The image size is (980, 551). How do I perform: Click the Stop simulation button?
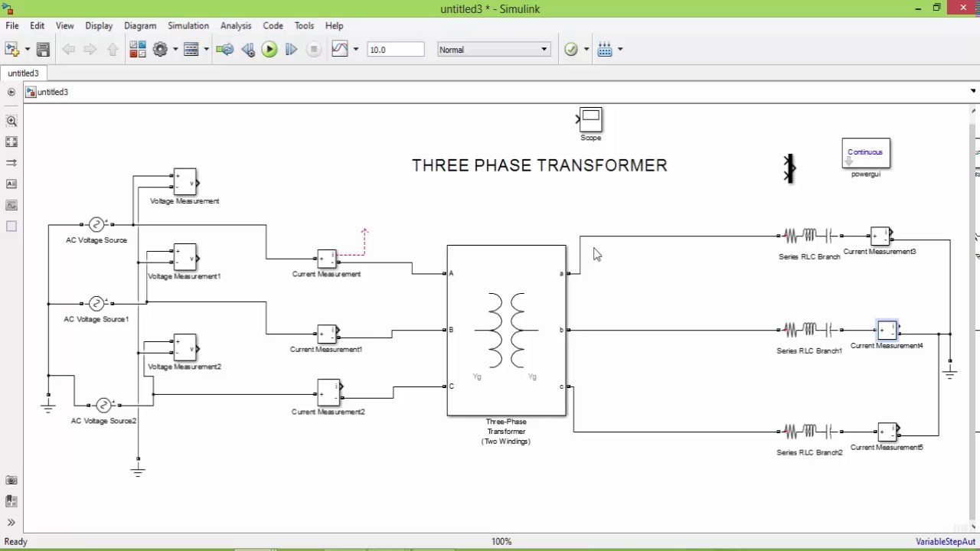313,50
